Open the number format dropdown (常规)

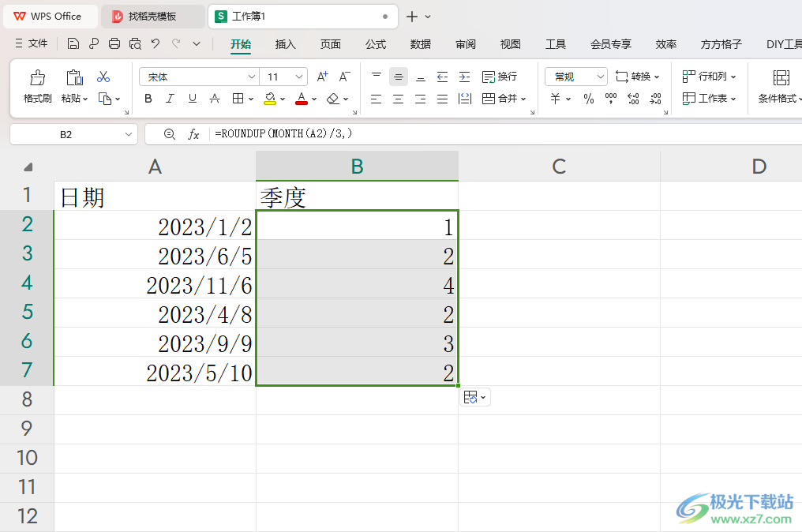coord(601,77)
